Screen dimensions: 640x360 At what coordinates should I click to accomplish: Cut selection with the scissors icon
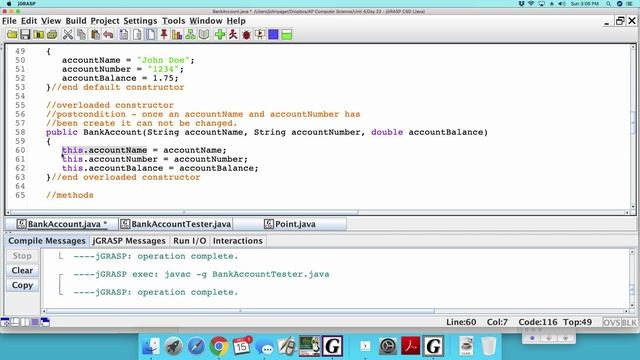(x=68, y=35)
